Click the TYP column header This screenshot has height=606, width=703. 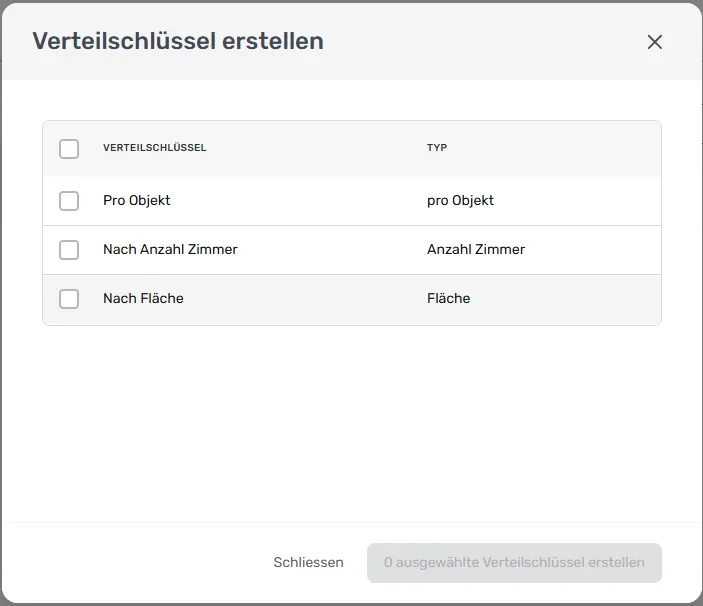tap(437, 148)
